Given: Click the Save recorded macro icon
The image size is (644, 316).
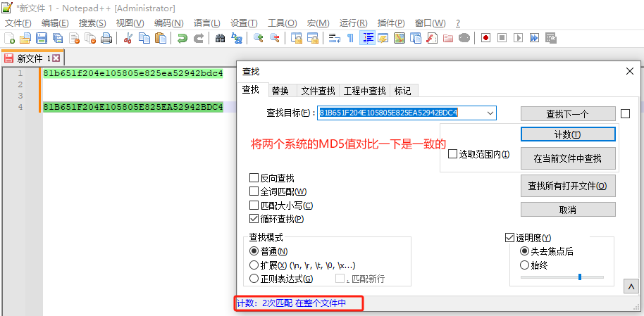Looking at the screenshot, I should 551,38.
